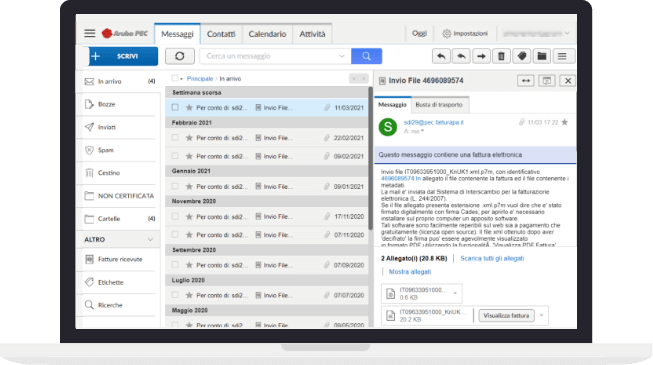Open dropdown beside Visualizza fattura
The image size is (653, 365).
(x=541, y=315)
